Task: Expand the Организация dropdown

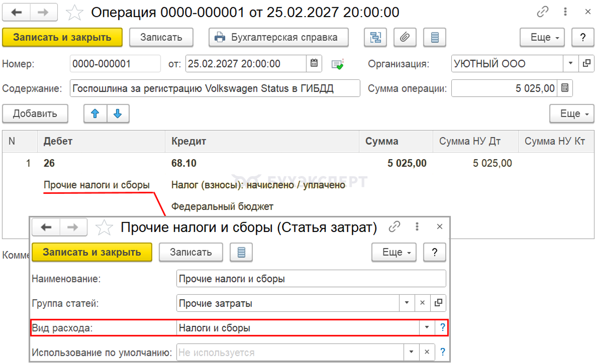Action: coord(571,63)
